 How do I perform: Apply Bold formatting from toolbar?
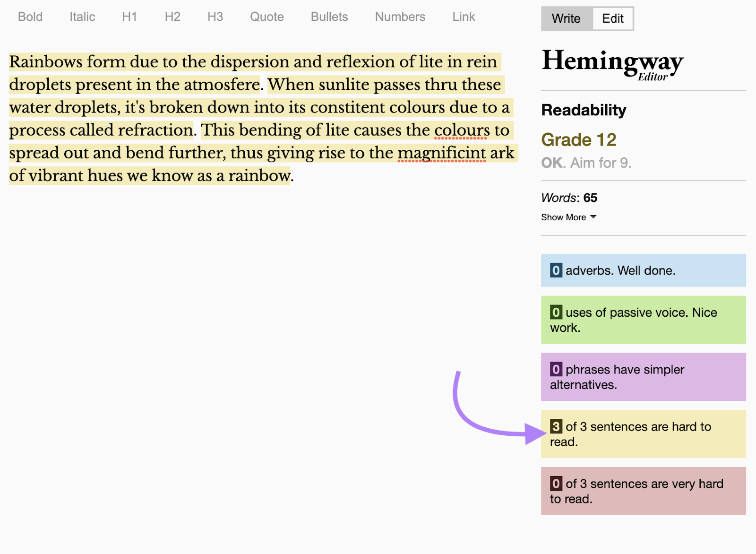pos(30,17)
